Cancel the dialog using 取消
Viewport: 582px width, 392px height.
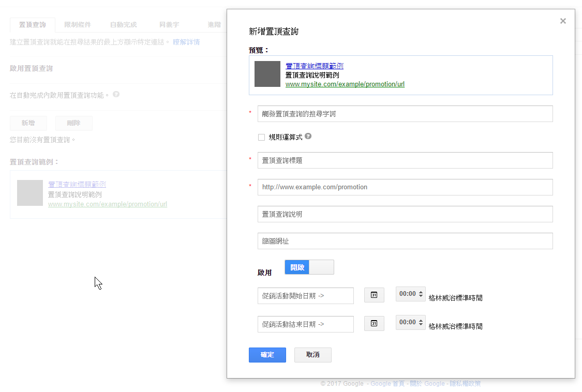click(x=312, y=355)
